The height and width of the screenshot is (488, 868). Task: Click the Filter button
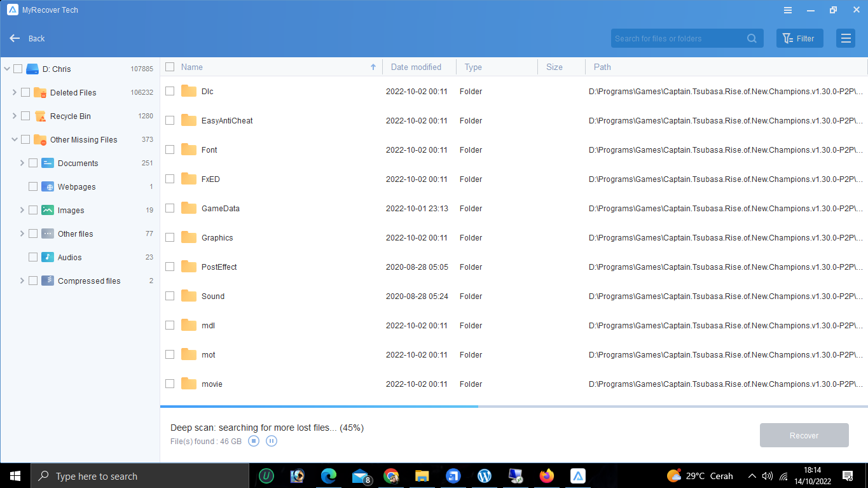[x=799, y=38]
